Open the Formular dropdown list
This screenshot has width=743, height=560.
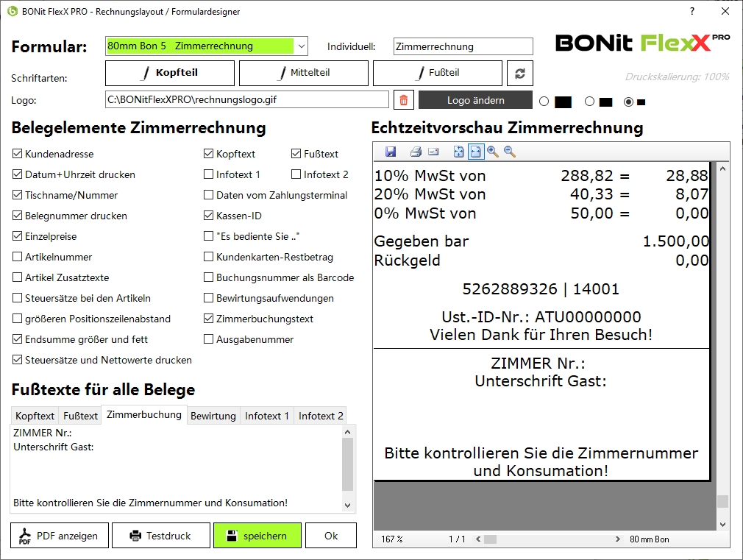coord(302,46)
